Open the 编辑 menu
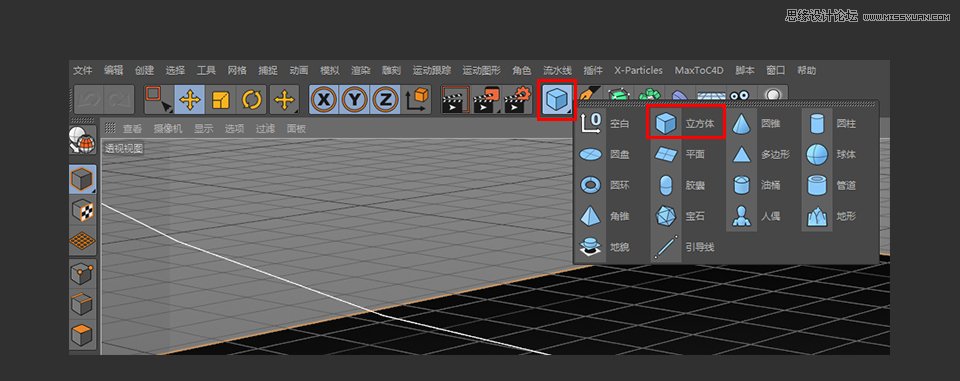The width and height of the screenshot is (960, 381). (x=114, y=70)
